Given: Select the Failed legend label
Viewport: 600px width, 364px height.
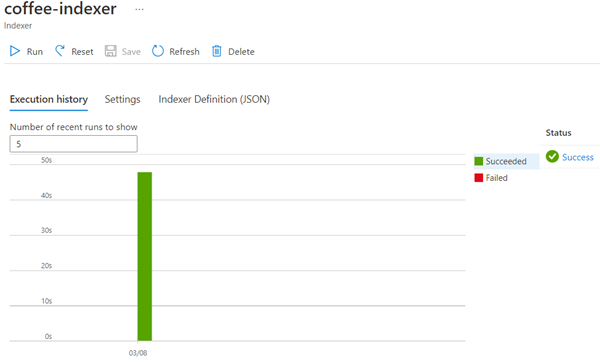Looking at the screenshot, I should [x=496, y=178].
